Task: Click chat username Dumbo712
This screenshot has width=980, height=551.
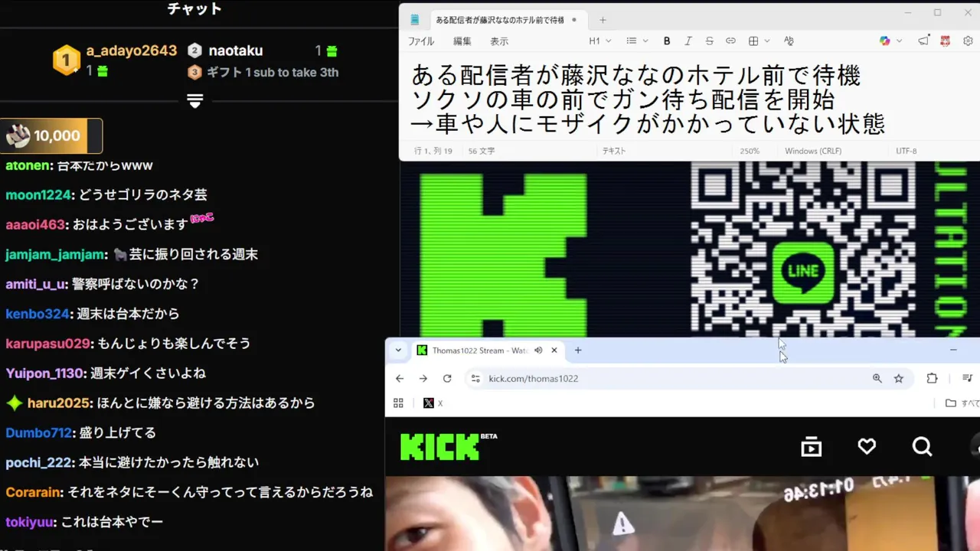Action: click(38, 432)
